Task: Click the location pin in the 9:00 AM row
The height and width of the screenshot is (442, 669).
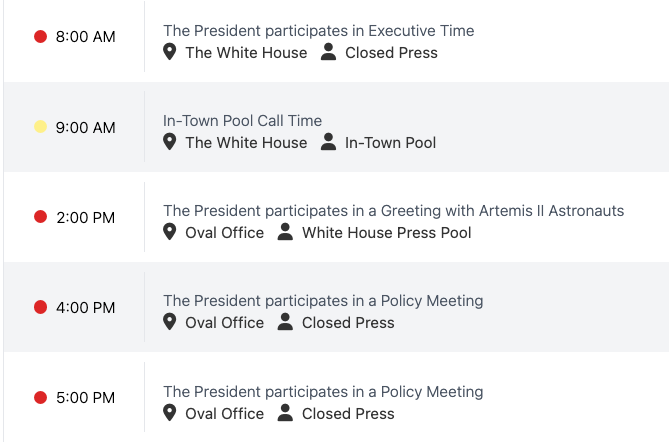Action: [x=170, y=143]
